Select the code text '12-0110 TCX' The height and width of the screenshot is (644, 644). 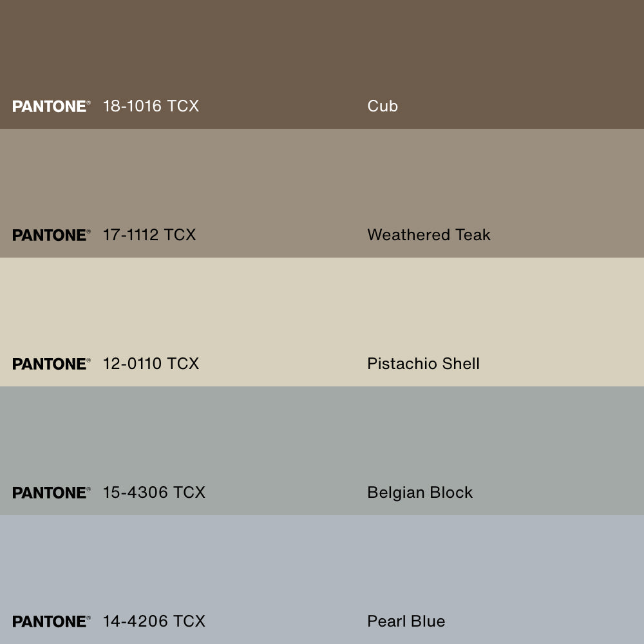[x=151, y=363]
